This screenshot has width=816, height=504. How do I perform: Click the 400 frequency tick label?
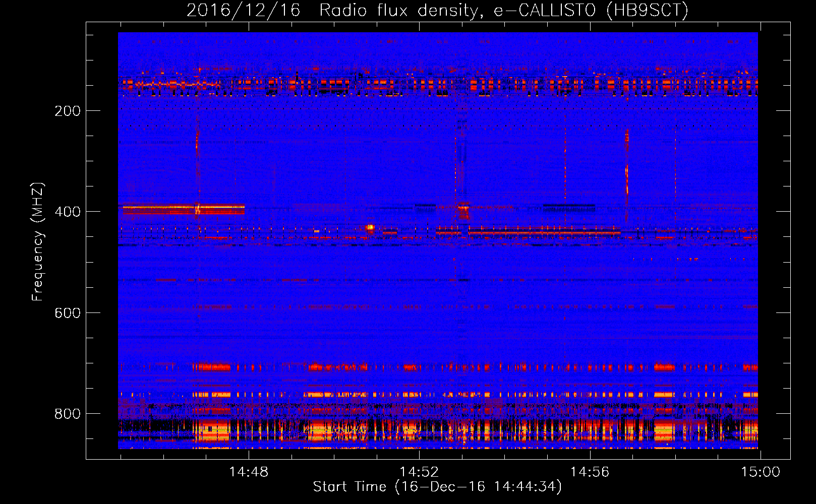pos(68,212)
